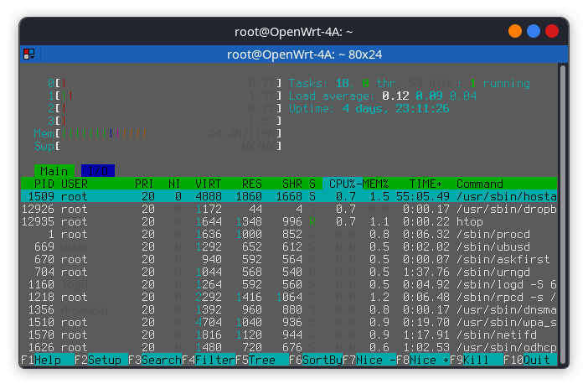Select the /usr/sbin/dropb process row
Screen dimensions: 588x389
pos(289,209)
